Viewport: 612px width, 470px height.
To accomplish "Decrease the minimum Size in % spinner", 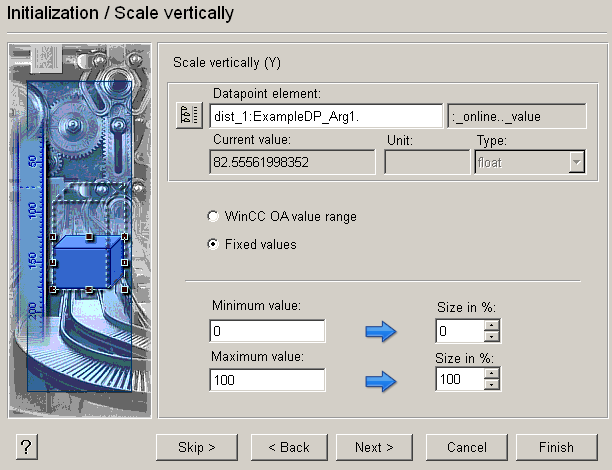I will coord(491,337).
